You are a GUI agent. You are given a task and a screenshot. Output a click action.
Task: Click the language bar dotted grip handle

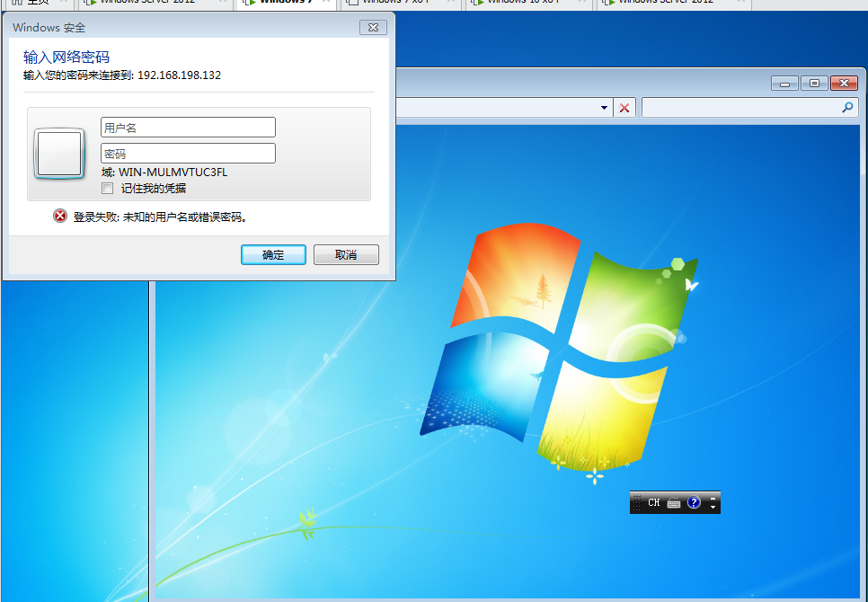click(x=636, y=502)
